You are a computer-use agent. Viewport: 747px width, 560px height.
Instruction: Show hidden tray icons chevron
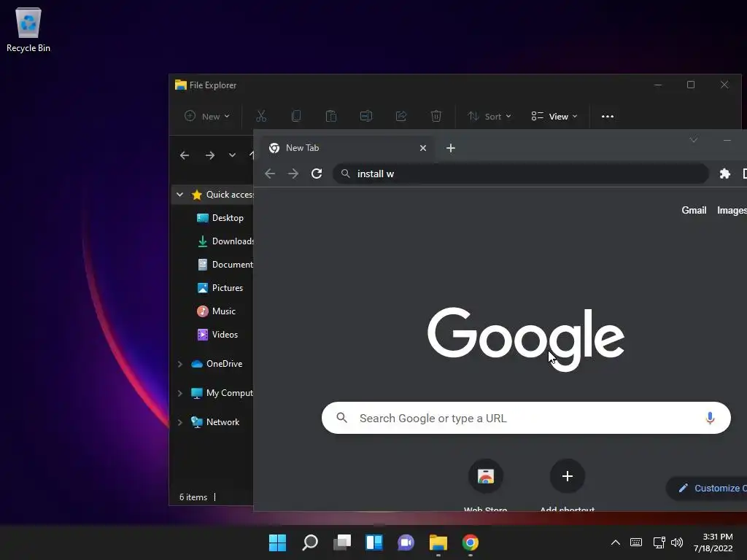click(x=616, y=542)
